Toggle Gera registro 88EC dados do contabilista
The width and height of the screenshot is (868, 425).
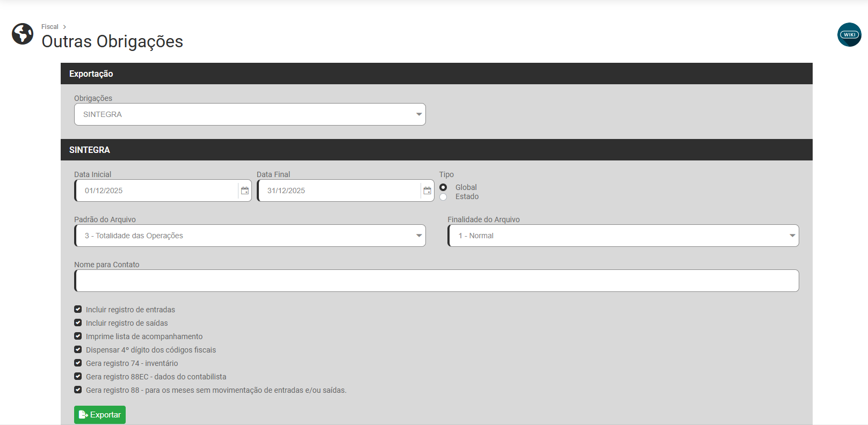(78, 377)
